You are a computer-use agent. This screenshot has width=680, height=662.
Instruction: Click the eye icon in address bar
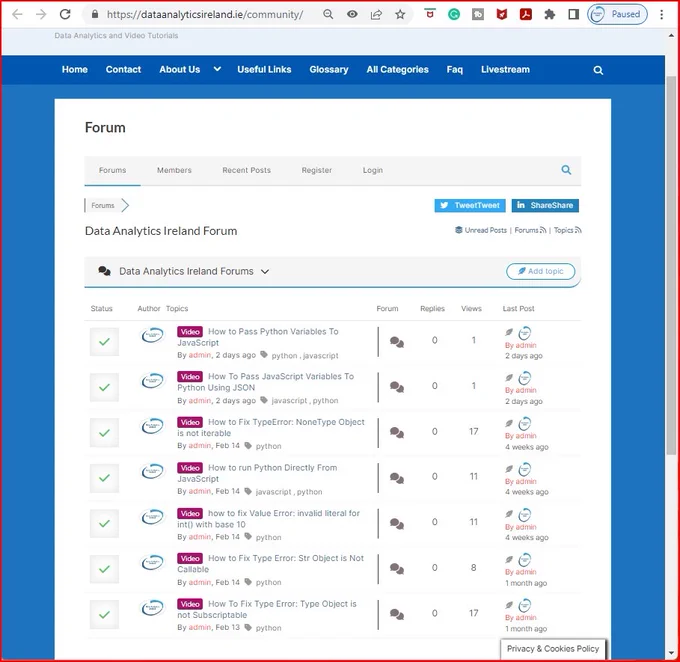tap(352, 14)
